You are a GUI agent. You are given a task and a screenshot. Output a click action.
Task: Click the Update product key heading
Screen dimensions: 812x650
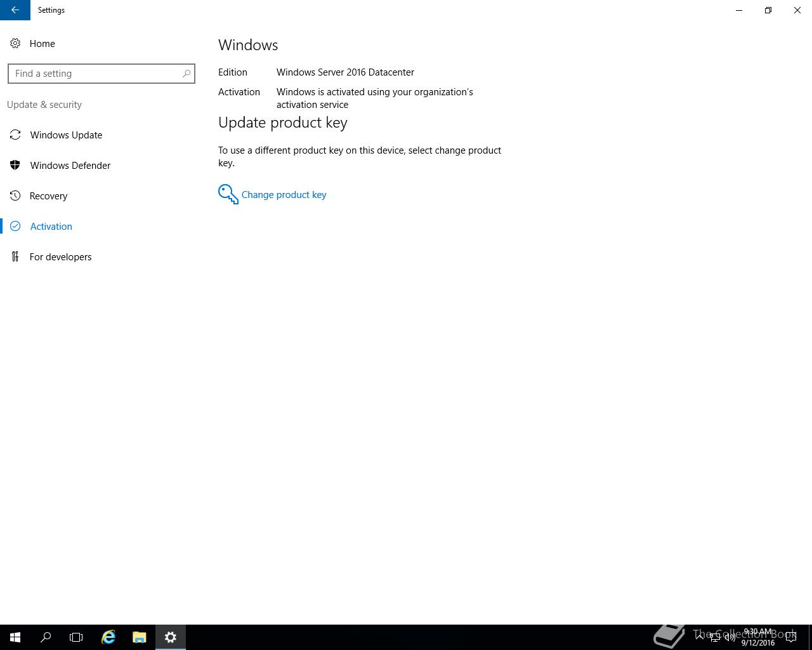(x=283, y=123)
